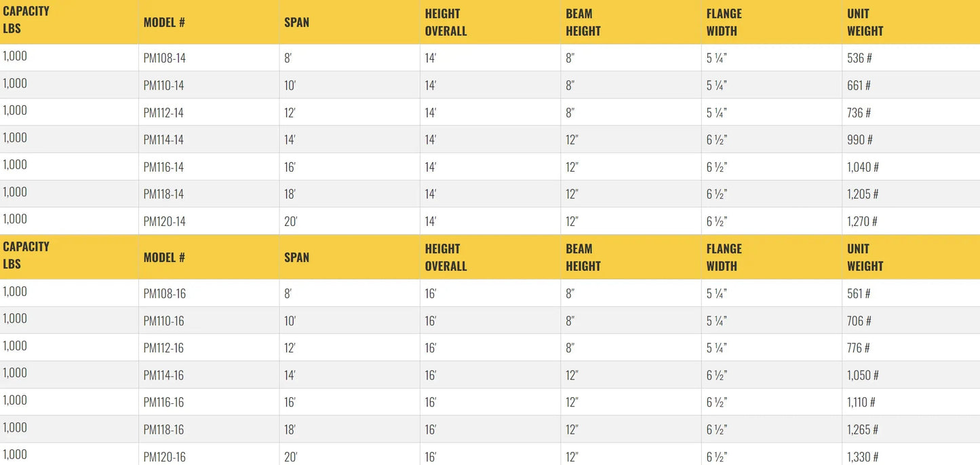Select model PM116-16
This screenshot has height=465, width=980.
coord(163,403)
